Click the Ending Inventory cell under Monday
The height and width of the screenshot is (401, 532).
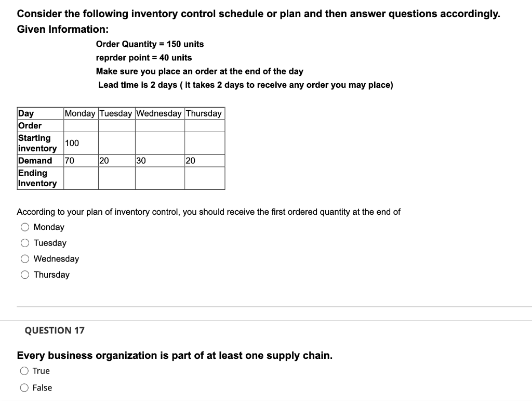point(79,178)
